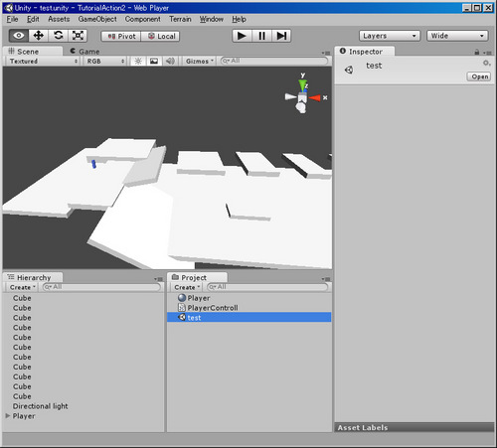
Task: Select the Move tool
Action: coord(39,36)
